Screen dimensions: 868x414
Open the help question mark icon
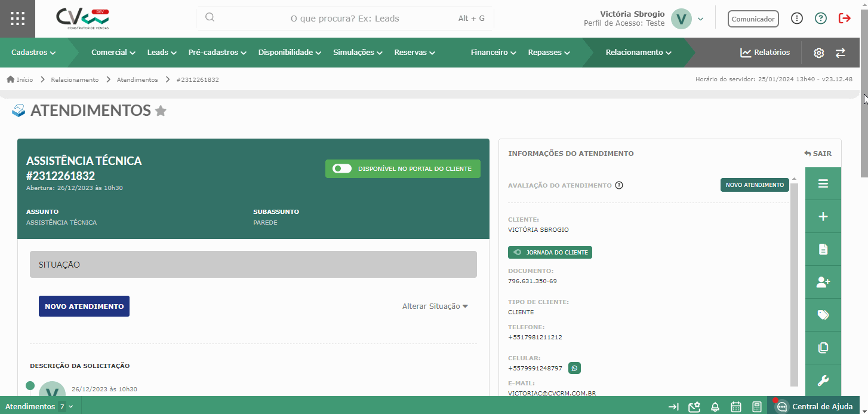(821, 19)
